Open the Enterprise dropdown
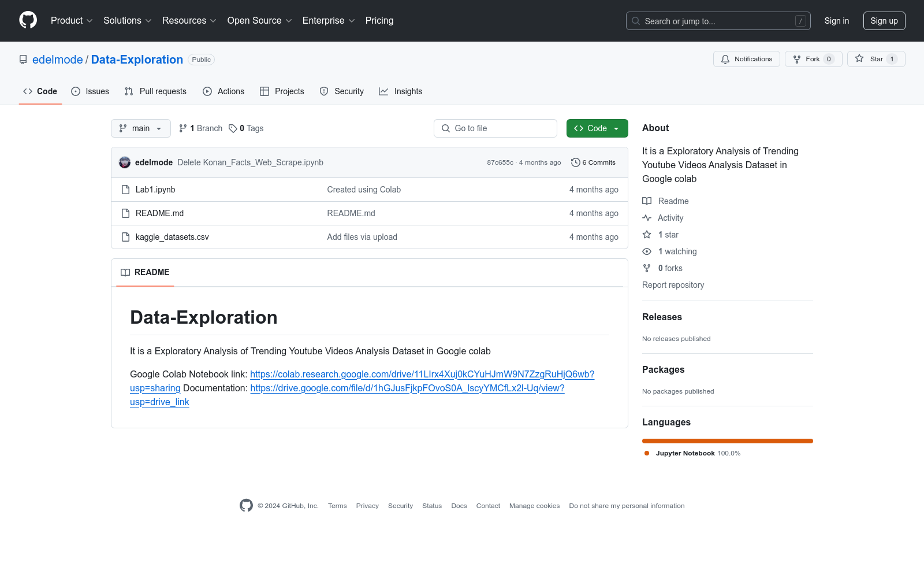Screen dimensions: 924x578 329,21
